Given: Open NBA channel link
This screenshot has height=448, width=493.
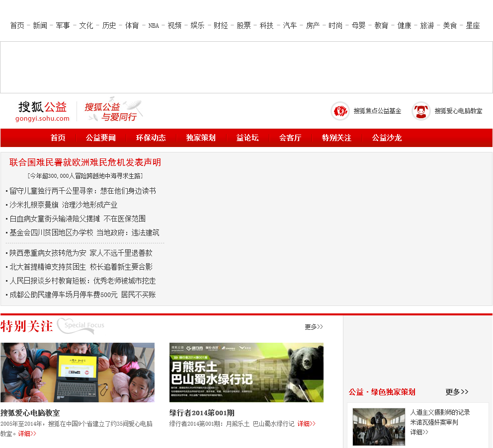Looking at the screenshot, I should [x=154, y=26].
